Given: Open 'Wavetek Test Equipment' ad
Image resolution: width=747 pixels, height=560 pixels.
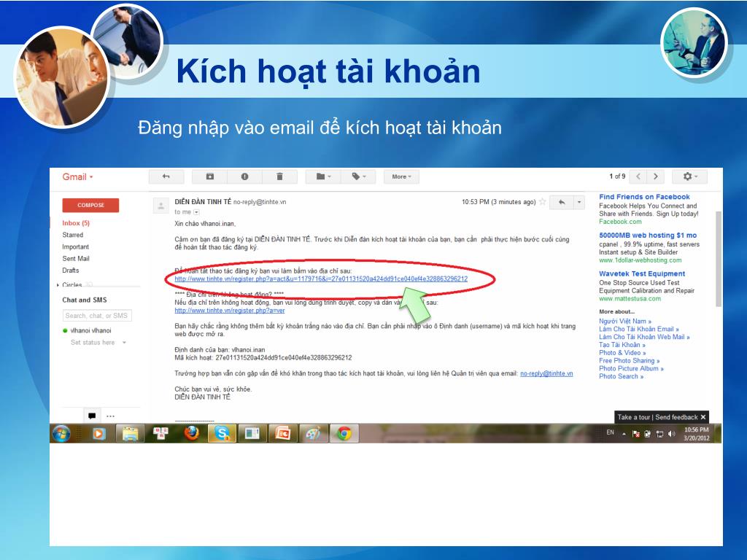Looking at the screenshot, I should pyautogui.click(x=642, y=274).
